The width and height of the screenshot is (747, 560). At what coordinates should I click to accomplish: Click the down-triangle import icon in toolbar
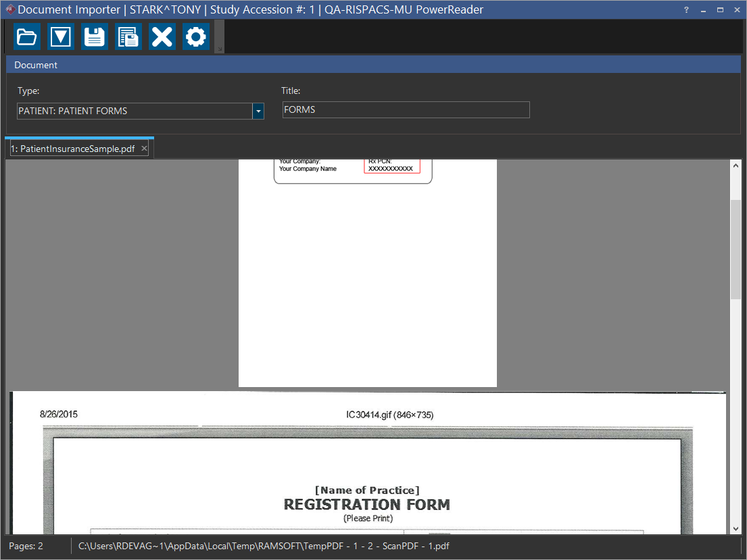[61, 36]
